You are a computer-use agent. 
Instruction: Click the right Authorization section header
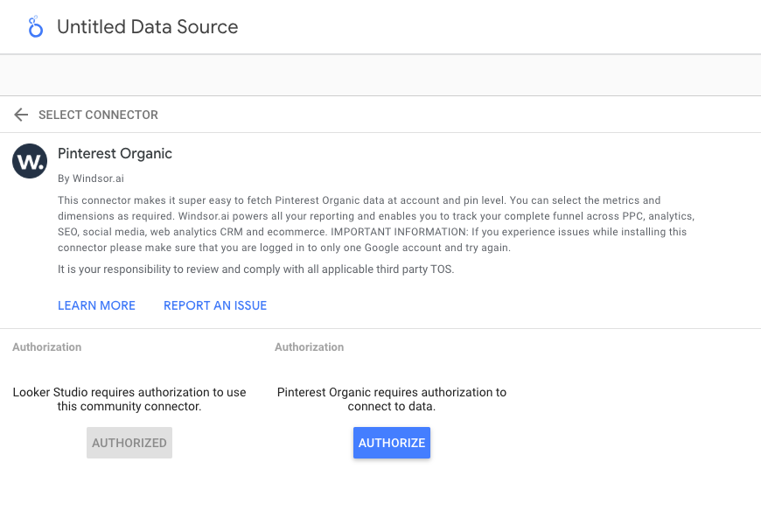310,347
